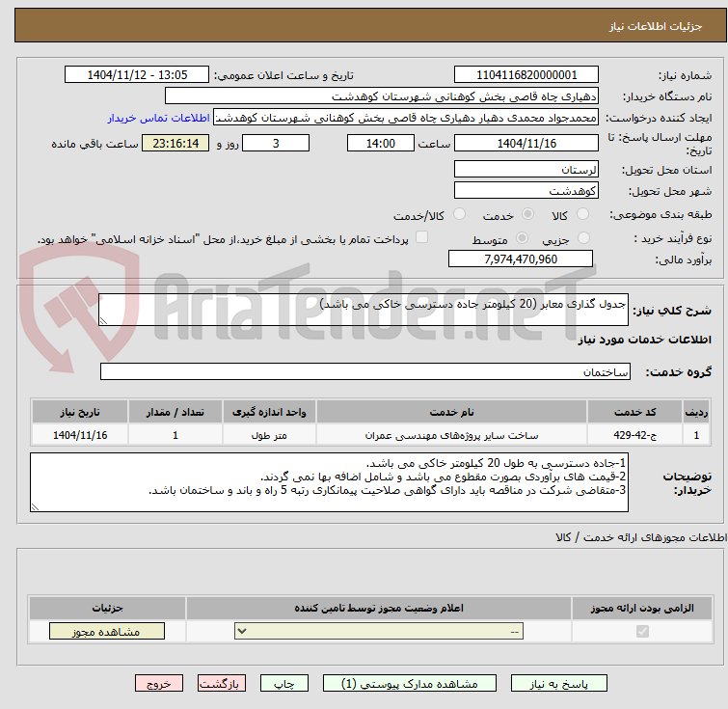
Task: Click the مشاهده مجوز button
Action: (x=107, y=632)
